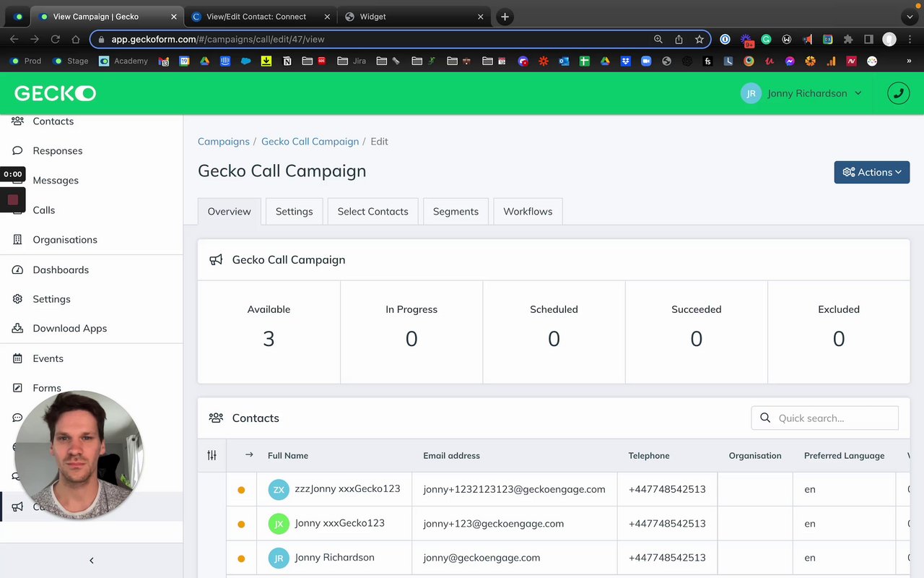Click email jonny+123@geckoengage.com
The height and width of the screenshot is (578, 924).
pyautogui.click(x=494, y=524)
